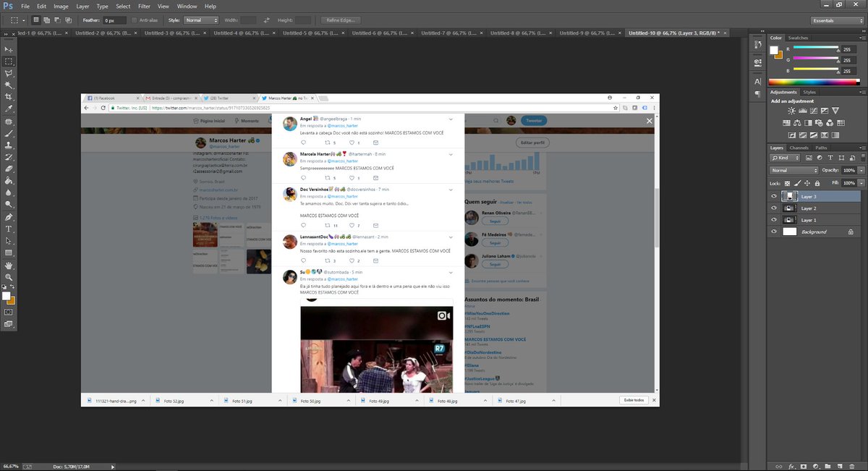The image size is (868, 471).
Task: Click the Feather input field
Action: tap(115, 20)
